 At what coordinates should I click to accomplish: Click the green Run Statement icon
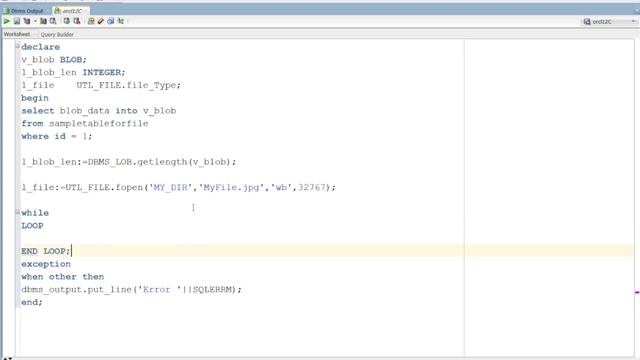pos(7,21)
